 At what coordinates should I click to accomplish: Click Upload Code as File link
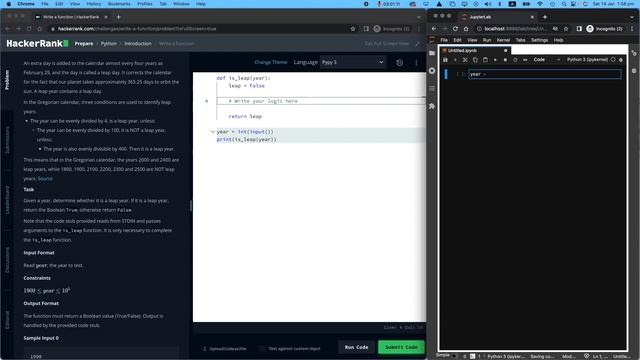(x=224, y=349)
